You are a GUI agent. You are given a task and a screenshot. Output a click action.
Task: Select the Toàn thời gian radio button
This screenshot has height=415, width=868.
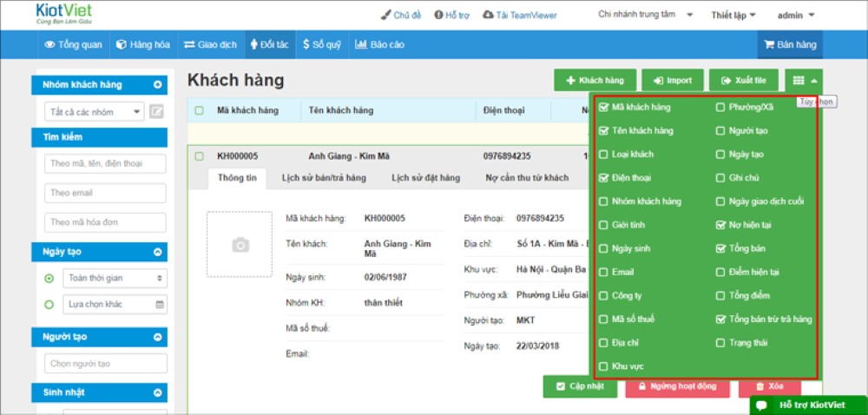point(49,279)
